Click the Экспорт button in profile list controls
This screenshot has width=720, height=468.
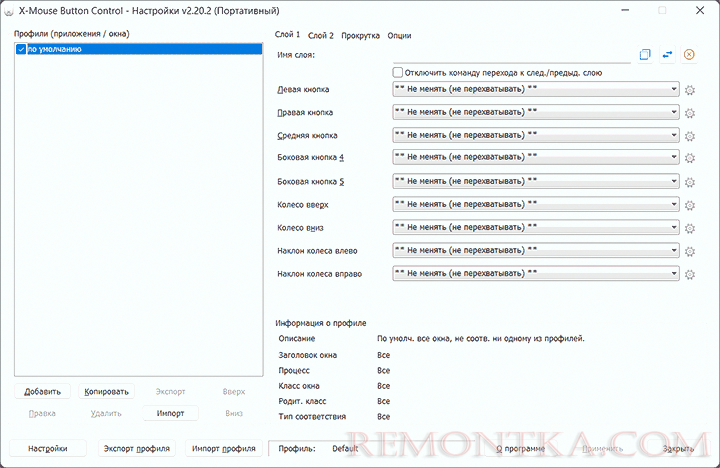[170, 392]
